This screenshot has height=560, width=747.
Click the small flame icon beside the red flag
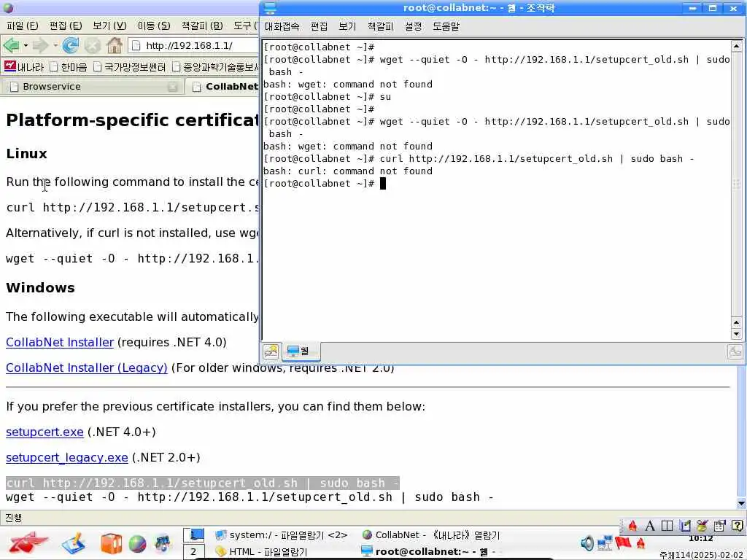pos(640,543)
